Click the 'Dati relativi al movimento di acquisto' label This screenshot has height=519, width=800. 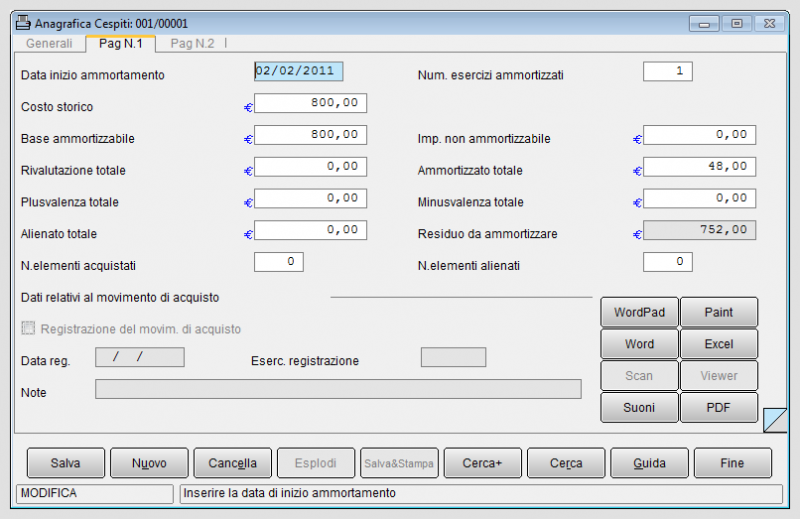(120, 298)
